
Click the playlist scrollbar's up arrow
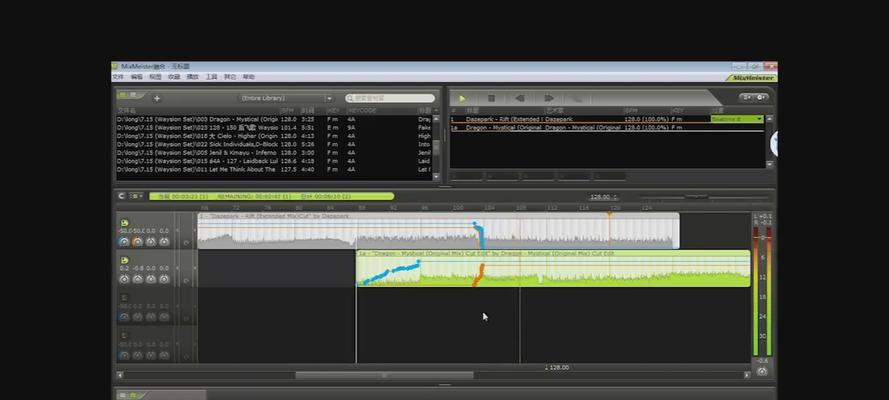click(x=769, y=119)
